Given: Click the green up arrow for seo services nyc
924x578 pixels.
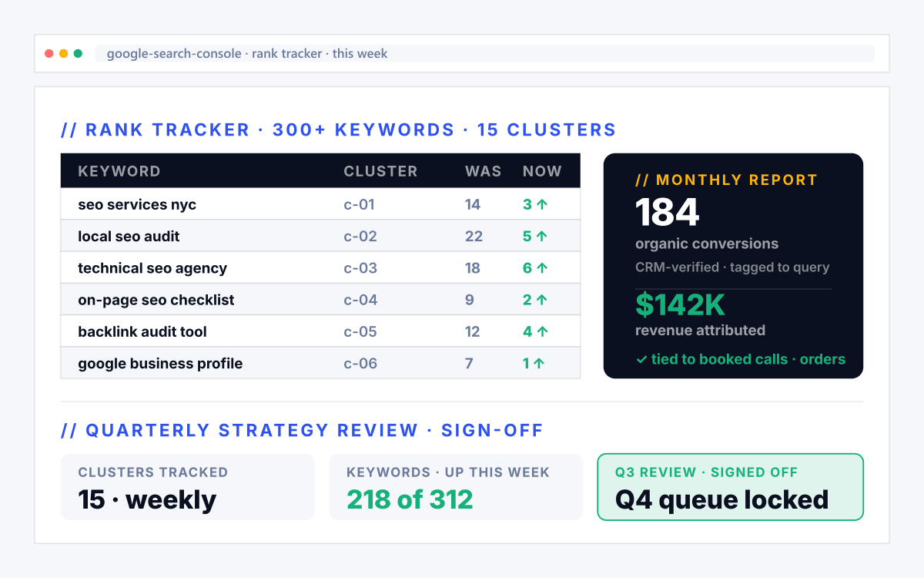Looking at the screenshot, I should pyautogui.click(x=541, y=204).
